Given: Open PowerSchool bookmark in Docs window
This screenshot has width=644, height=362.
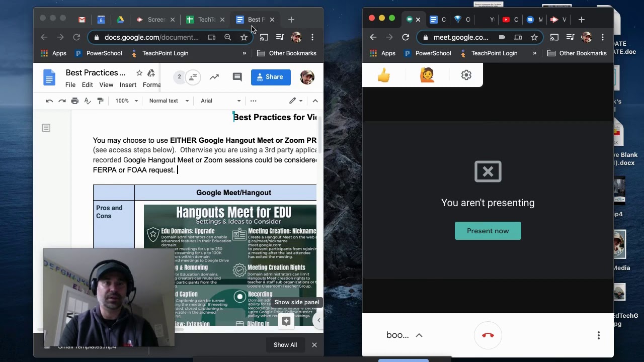Looking at the screenshot, I should pos(98,53).
